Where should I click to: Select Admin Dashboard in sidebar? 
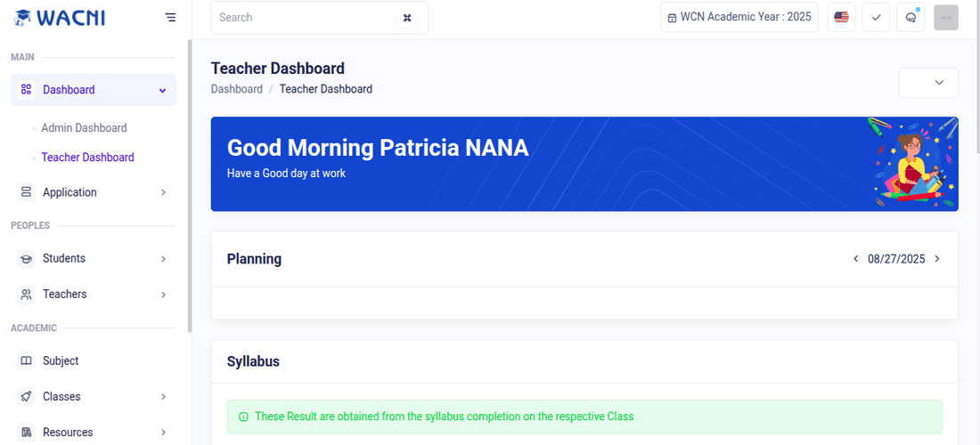coord(84,128)
